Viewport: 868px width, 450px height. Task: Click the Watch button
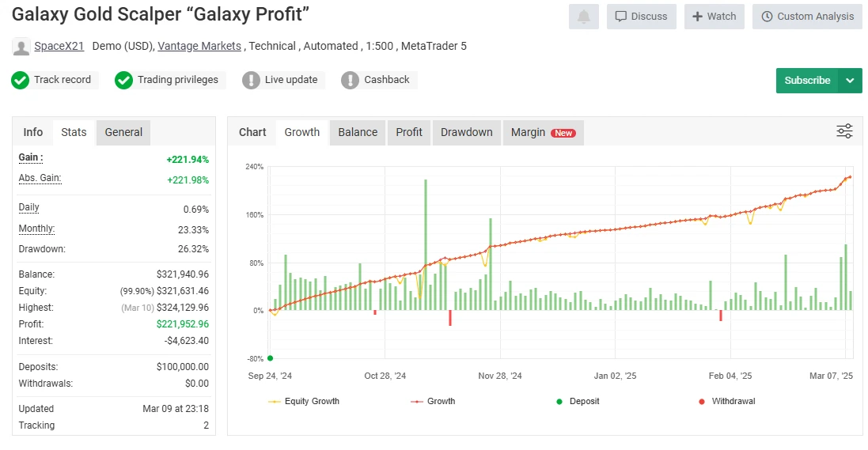(714, 17)
